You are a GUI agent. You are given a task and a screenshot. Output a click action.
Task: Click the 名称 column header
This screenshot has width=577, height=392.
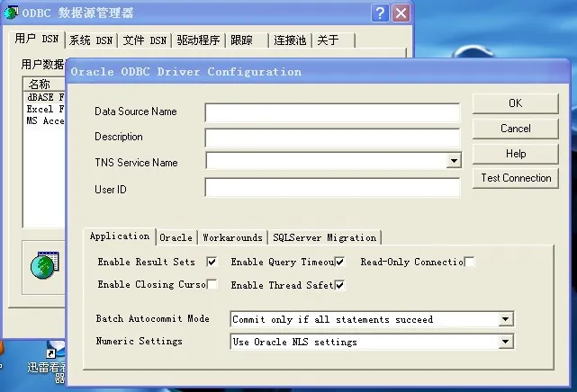point(44,85)
